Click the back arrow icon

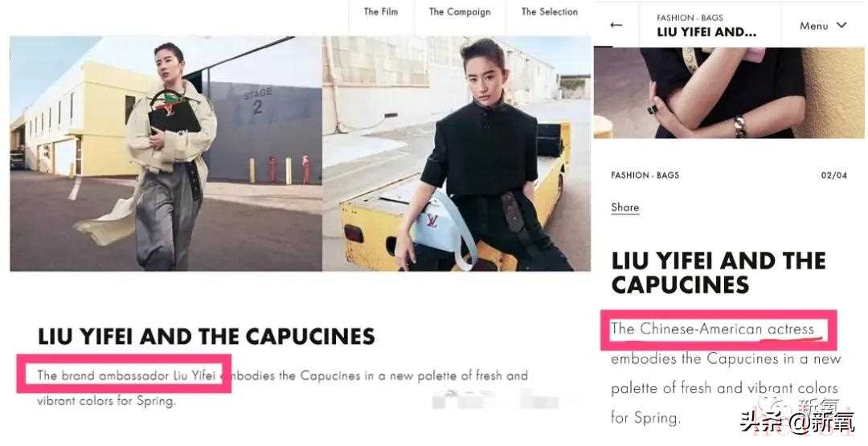[x=616, y=25]
